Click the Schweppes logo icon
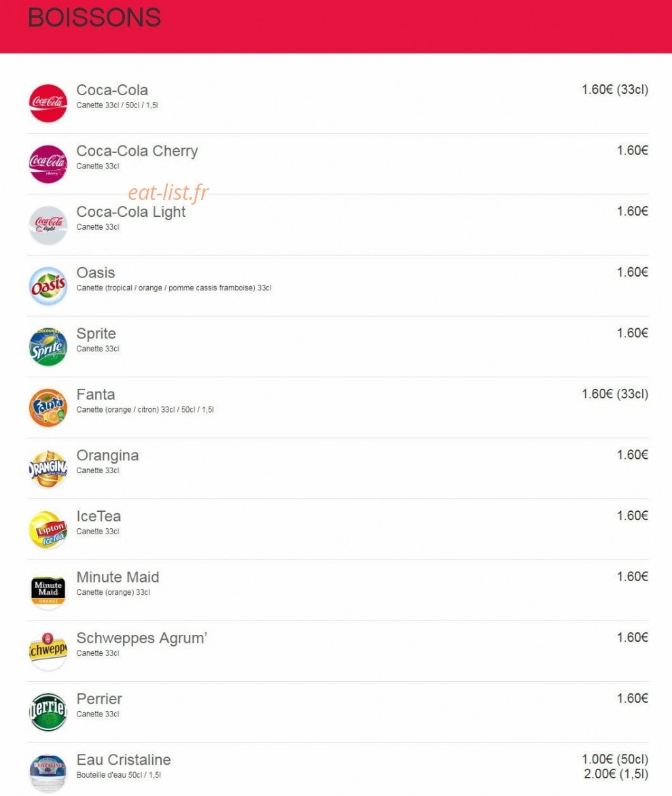 coord(48,652)
